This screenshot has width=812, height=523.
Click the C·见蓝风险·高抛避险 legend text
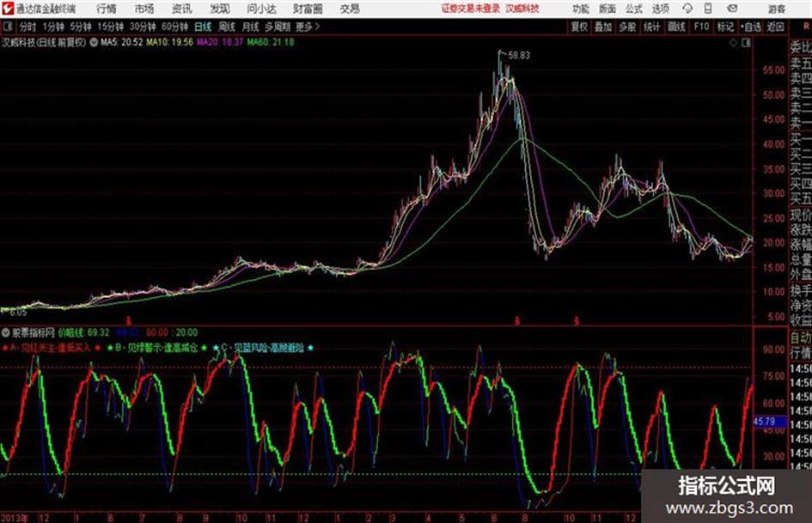coord(263,348)
